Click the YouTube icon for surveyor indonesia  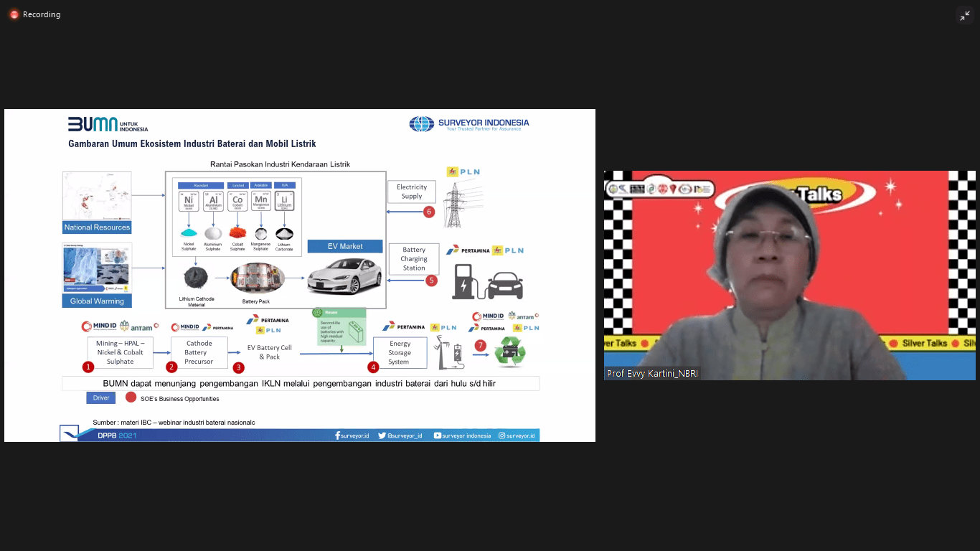click(437, 435)
